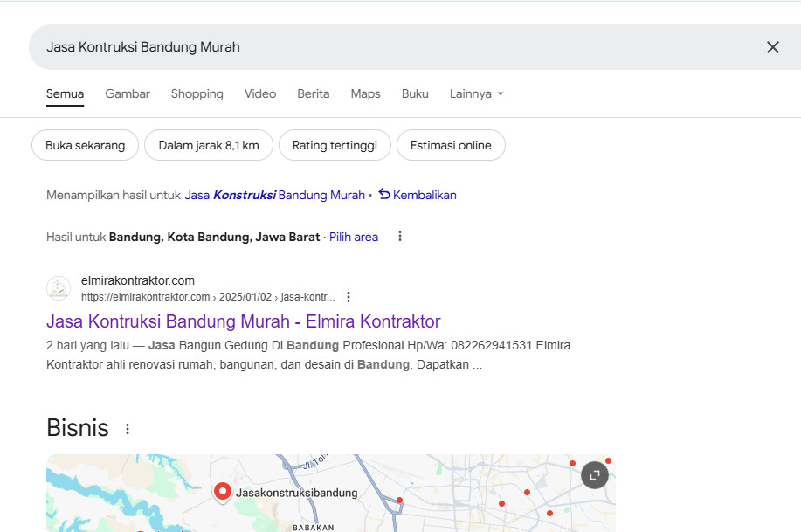The height and width of the screenshot is (532, 801).
Task: Click the Bisnis section heading
Action: coord(78,428)
